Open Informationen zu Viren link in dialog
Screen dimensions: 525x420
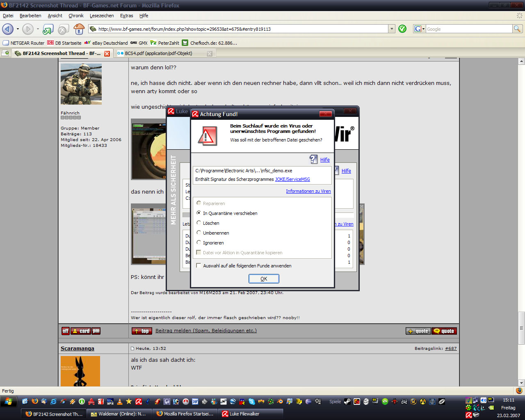pyautogui.click(x=308, y=191)
